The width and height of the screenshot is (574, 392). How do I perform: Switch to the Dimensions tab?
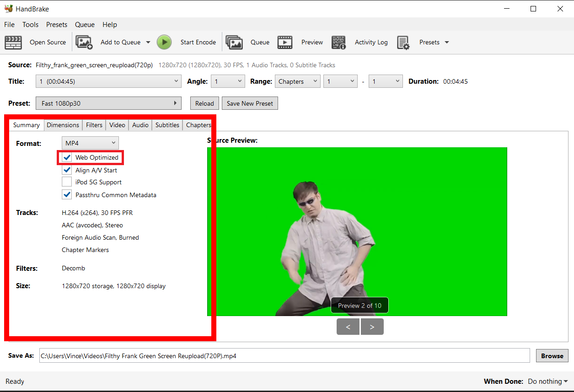[63, 125]
